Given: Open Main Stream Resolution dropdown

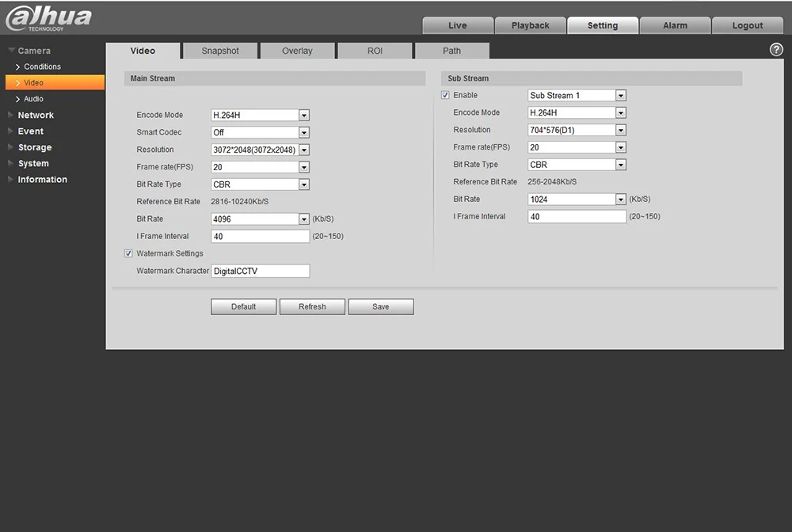Looking at the screenshot, I should [x=260, y=150].
